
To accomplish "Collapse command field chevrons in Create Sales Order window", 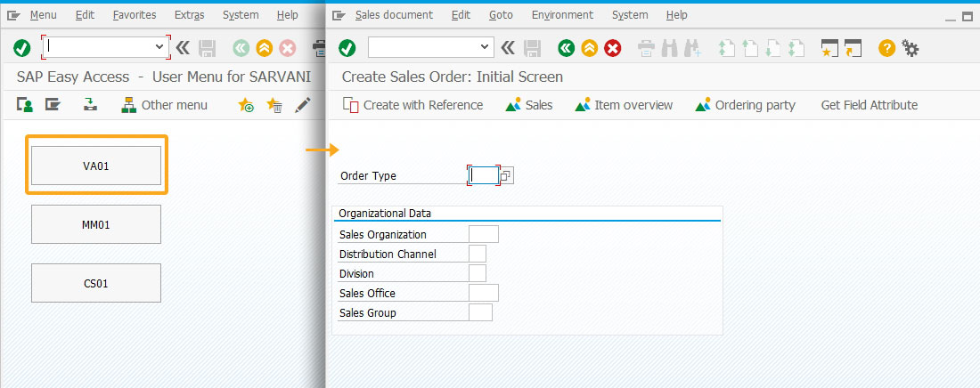I will tap(508, 47).
